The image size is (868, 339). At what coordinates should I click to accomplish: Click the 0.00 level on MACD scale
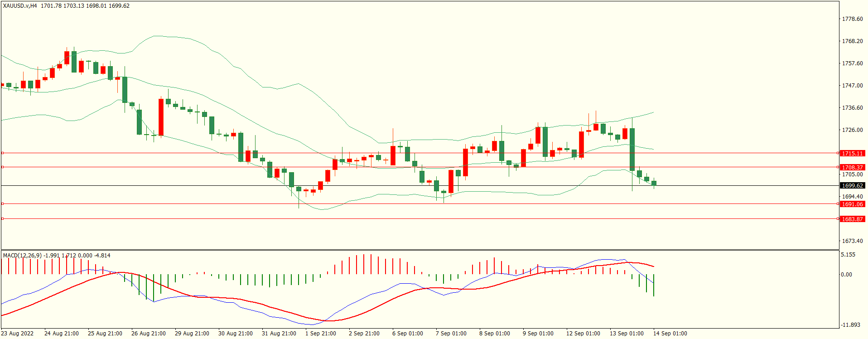tap(846, 275)
